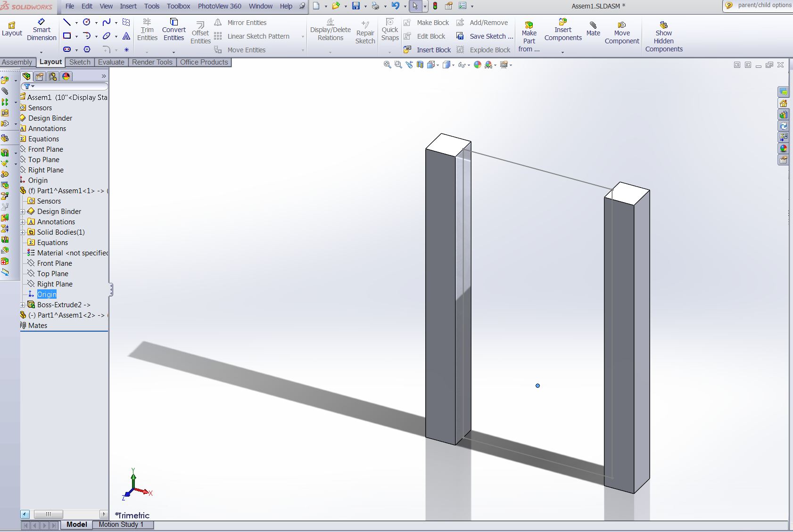
Task: Click the feature tree filter field
Action: (x=65, y=86)
